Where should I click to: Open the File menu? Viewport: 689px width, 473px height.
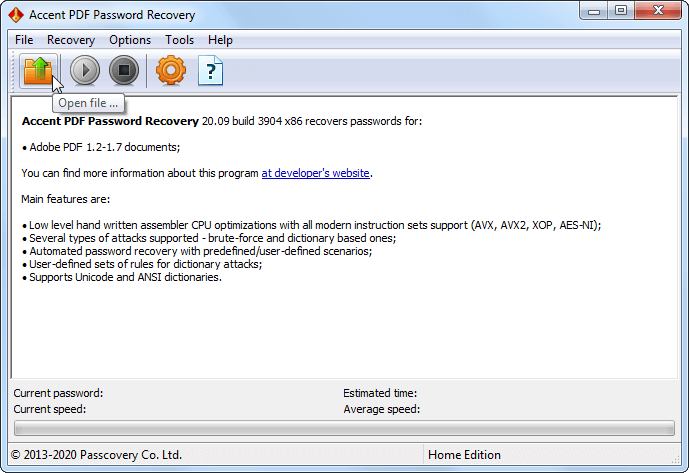point(24,40)
